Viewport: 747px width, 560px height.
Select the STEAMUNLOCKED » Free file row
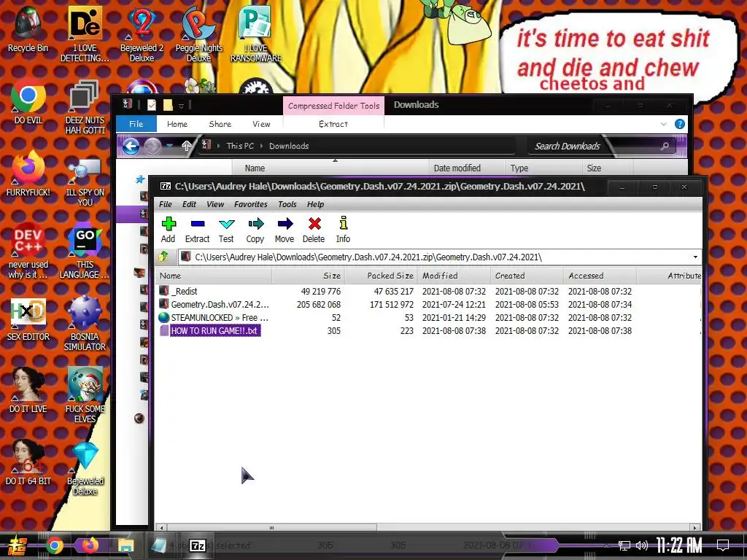pyautogui.click(x=429, y=318)
